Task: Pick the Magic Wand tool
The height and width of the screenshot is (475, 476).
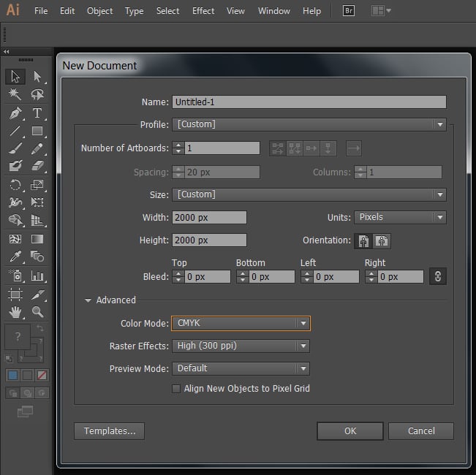Action: 15,94
